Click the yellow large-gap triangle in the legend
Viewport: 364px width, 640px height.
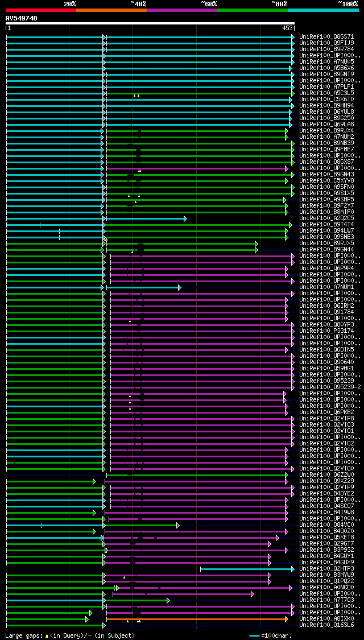(x=47, y=636)
